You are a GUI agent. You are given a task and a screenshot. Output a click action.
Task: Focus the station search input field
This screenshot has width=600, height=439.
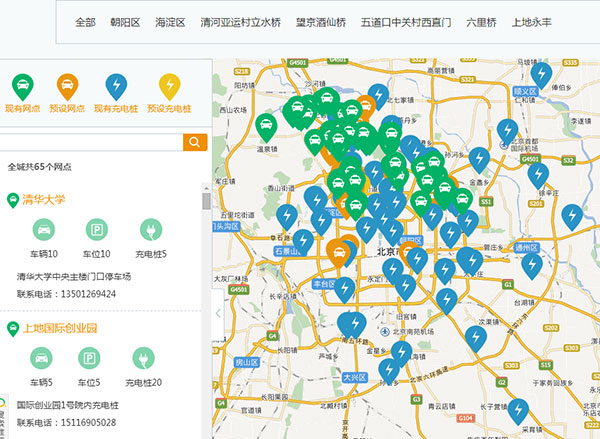pyautogui.click(x=91, y=142)
